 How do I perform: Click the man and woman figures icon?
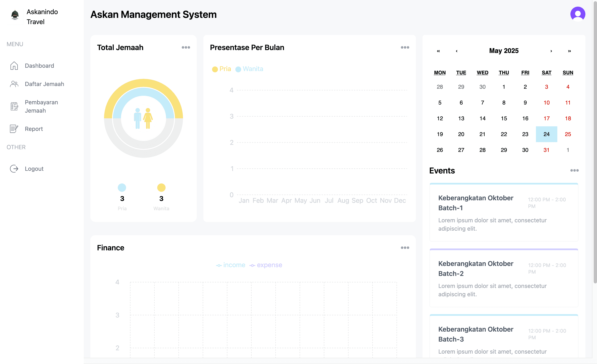click(x=143, y=118)
